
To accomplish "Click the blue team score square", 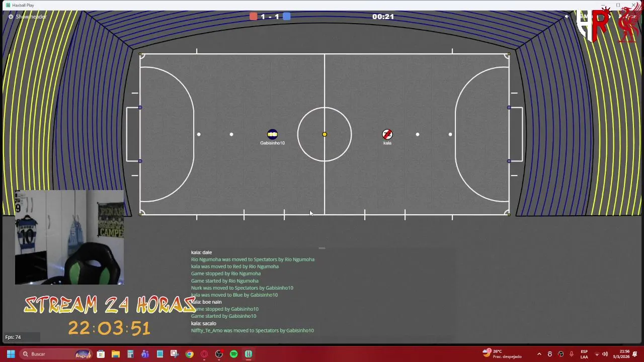I will [286, 17].
